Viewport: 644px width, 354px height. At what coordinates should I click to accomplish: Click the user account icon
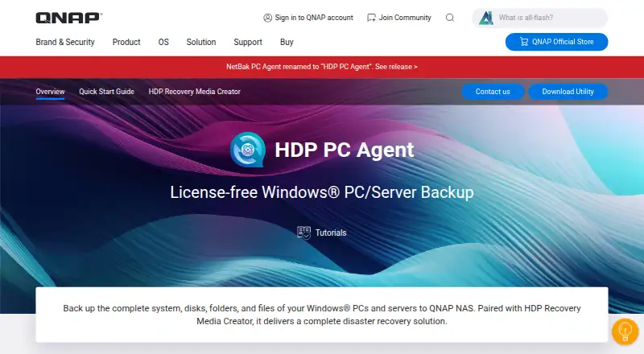pyautogui.click(x=268, y=18)
